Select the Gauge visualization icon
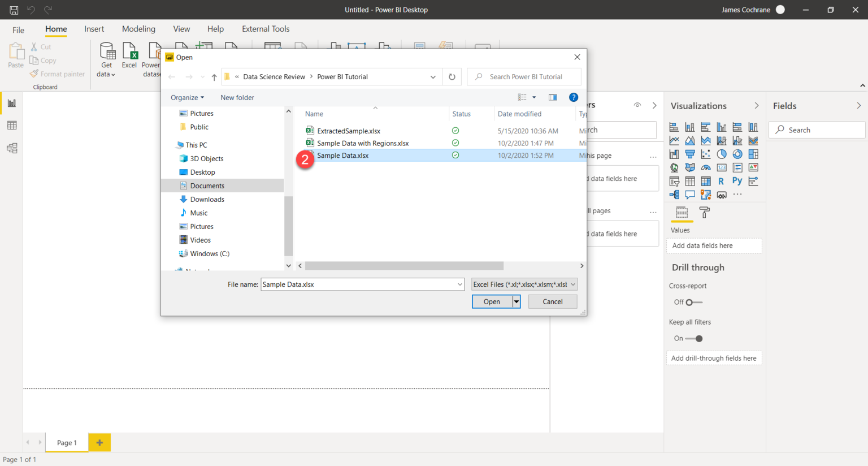Viewport: 868px width, 466px height. (x=706, y=167)
